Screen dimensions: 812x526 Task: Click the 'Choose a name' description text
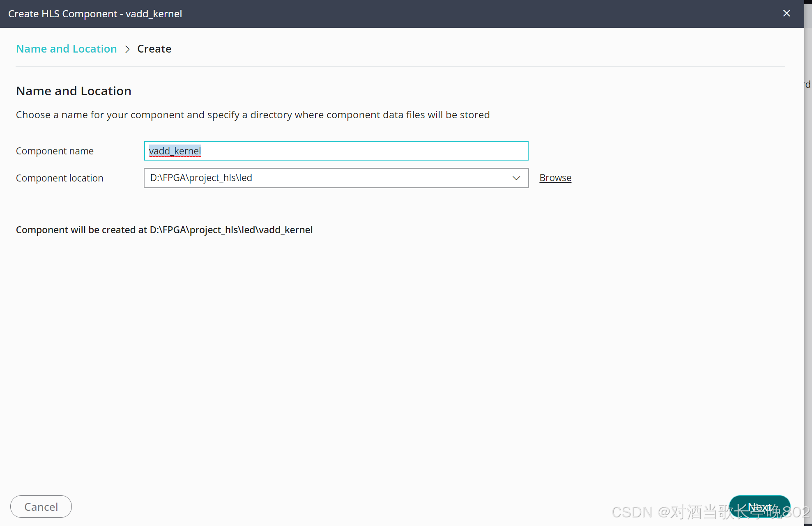point(253,115)
